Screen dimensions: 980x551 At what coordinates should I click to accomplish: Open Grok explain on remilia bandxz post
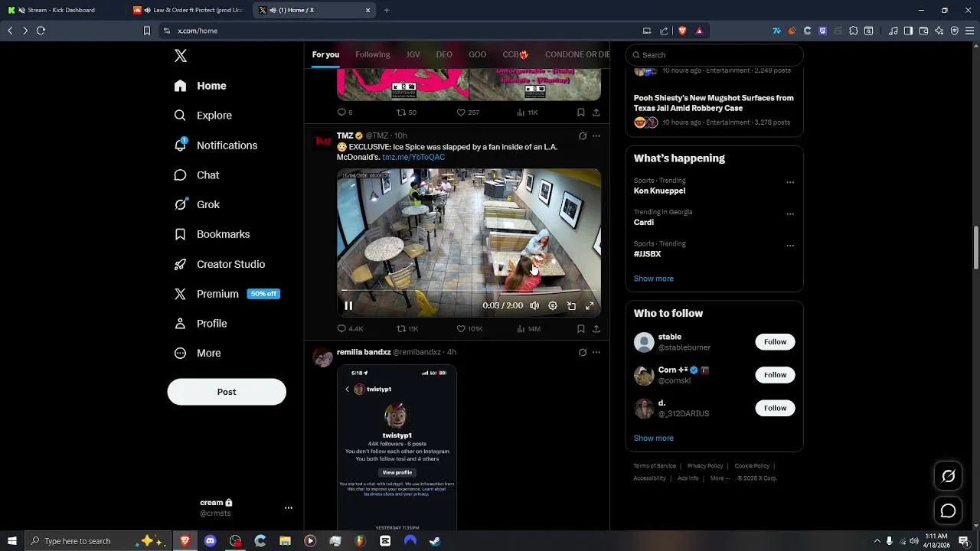tap(583, 353)
